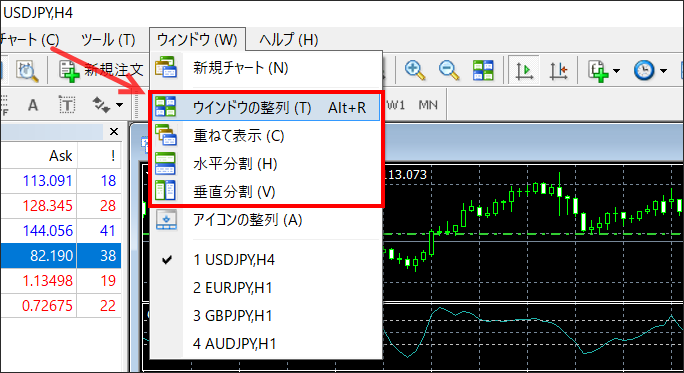Click the tile windows toolbar icon

483,70
